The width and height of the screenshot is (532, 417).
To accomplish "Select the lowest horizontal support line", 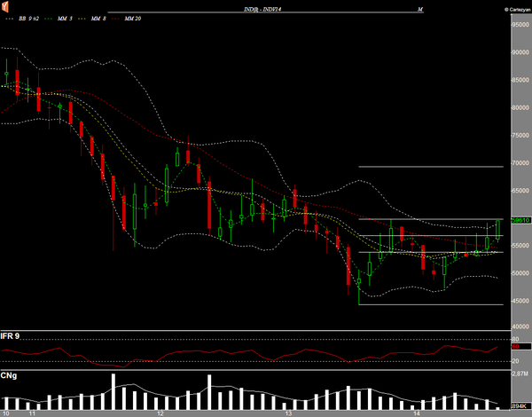I will coord(431,305).
